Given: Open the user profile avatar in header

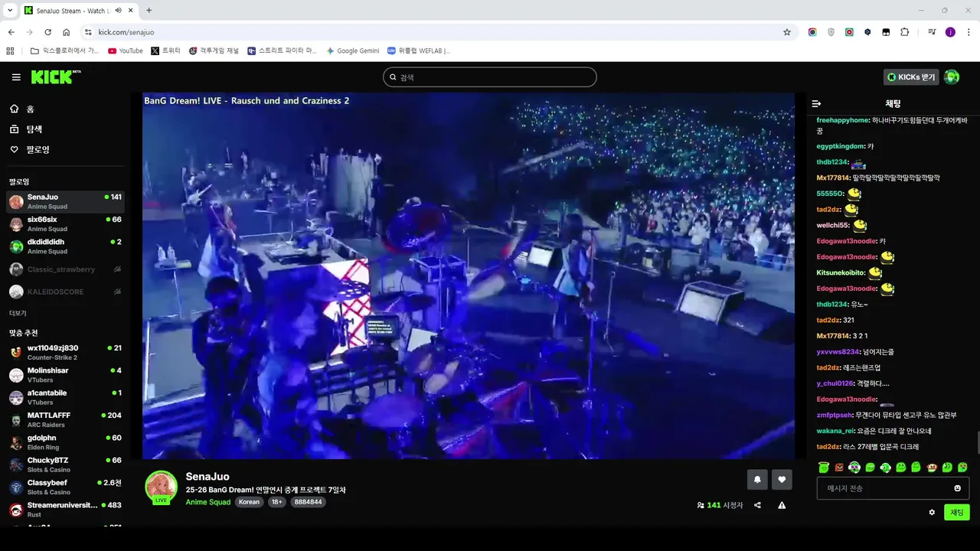Looking at the screenshot, I should click(952, 77).
